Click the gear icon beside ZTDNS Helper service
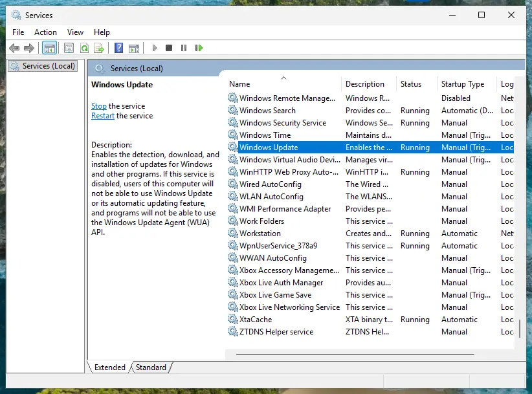This screenshot has height=394, width=532. pyautogui.click(x=233, y=332)
